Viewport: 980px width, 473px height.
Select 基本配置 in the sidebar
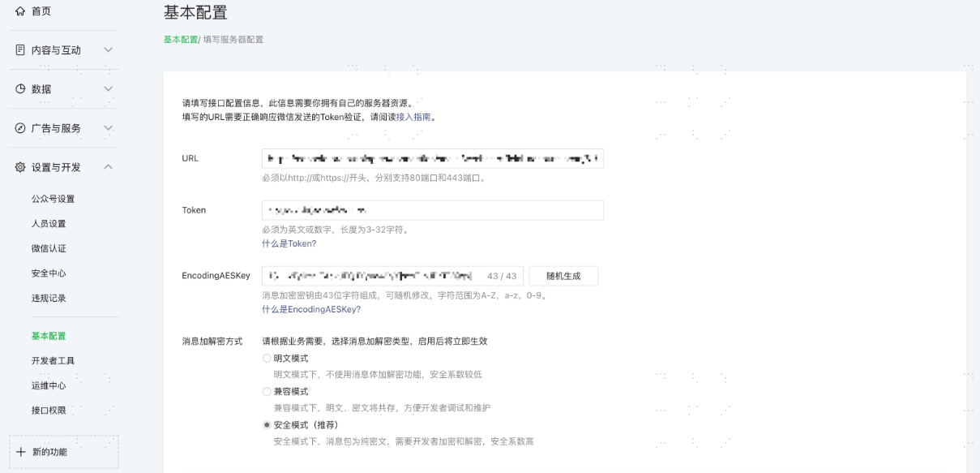point(49,336)
